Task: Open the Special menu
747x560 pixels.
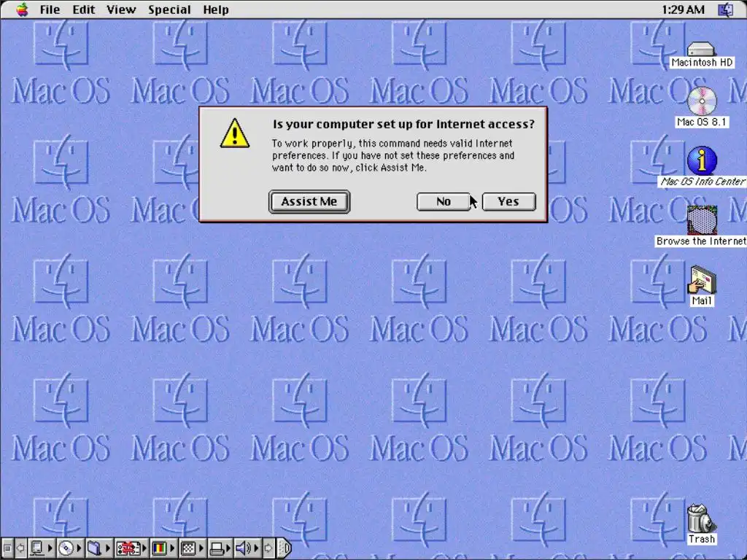Action: click(x=169, y=9)
